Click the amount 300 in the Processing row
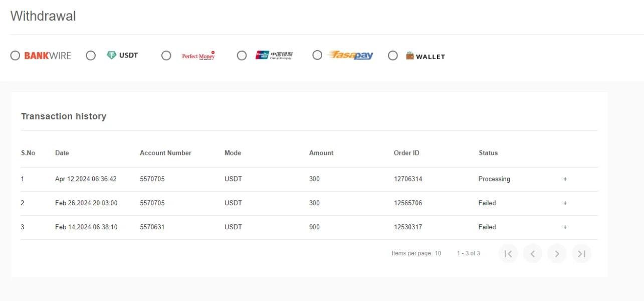The image size is (644, 301). tap(314, 179)
